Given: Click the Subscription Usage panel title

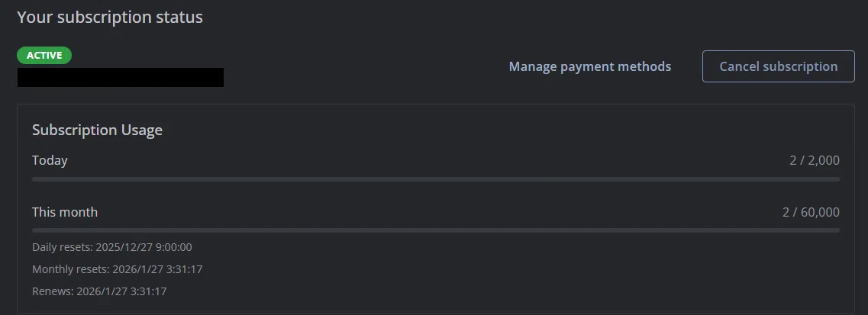Looking at the screenshot, I should (x=97, y=130).
